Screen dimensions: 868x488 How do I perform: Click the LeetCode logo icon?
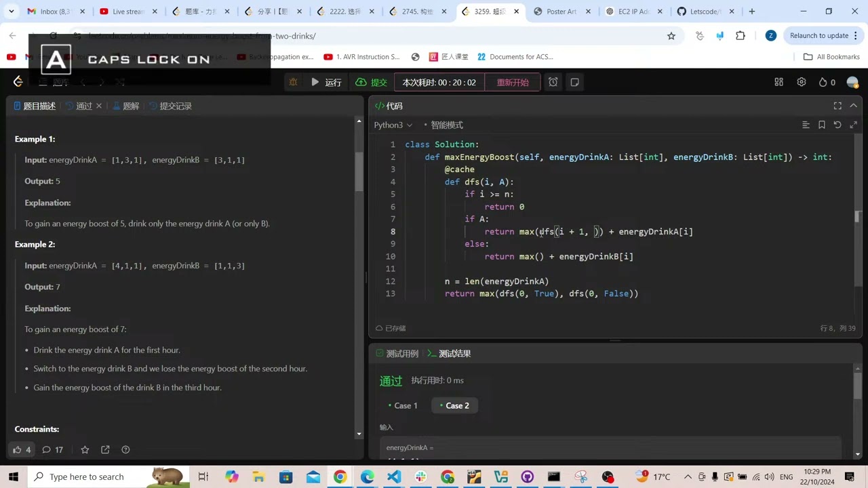click(18, 82)
